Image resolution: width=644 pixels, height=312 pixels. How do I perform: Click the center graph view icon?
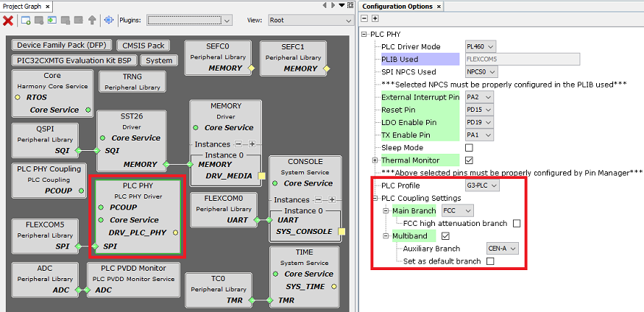(x=109, y=21)
